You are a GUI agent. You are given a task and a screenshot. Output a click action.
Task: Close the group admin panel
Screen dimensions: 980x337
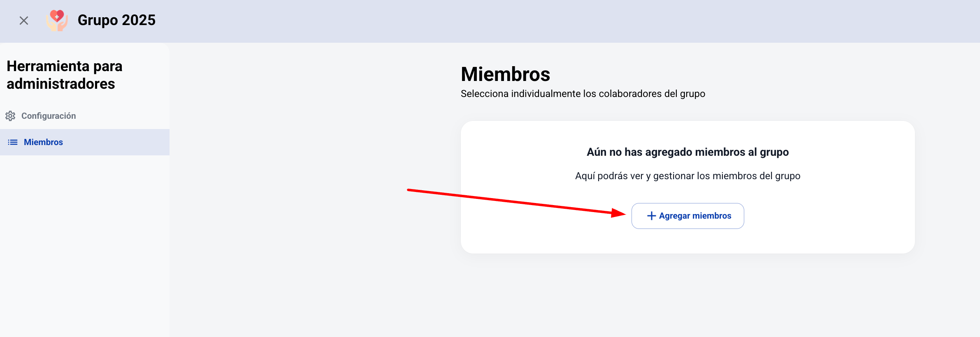tap(24, 21)
